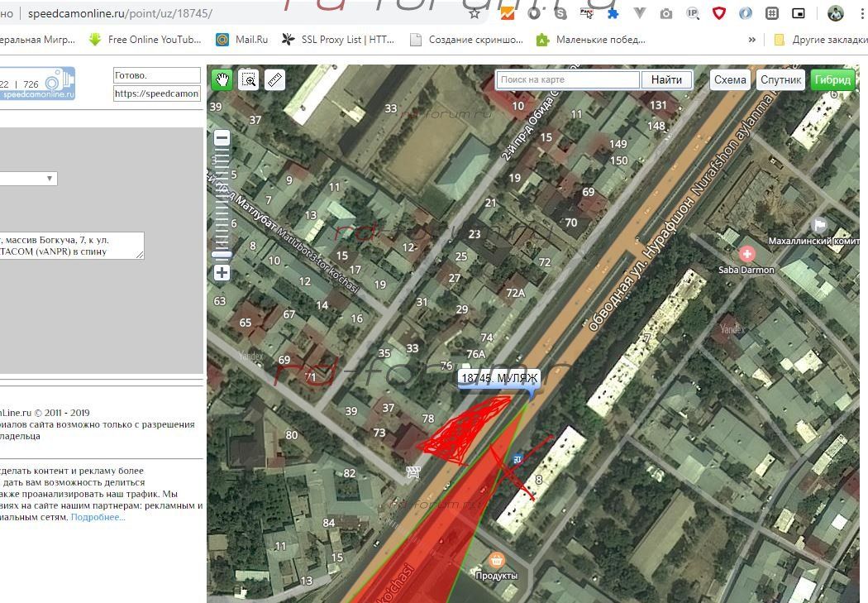Image resolution: width=868 pixels, height=603 pixels.
Task: Click the map zoom out minus button
Action: [x=222, y=138]
